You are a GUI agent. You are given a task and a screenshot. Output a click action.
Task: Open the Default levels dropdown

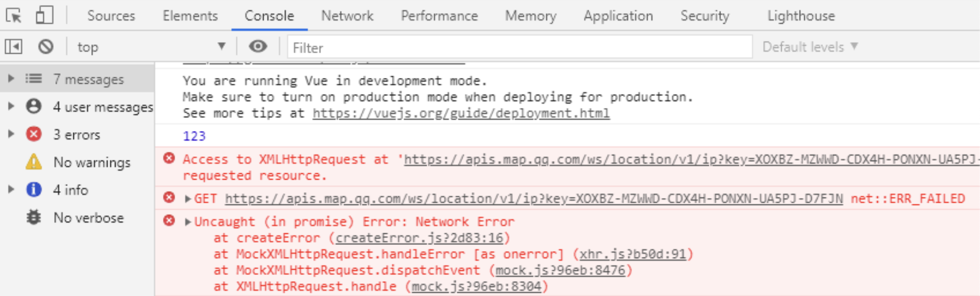click(x=810, y=47)
